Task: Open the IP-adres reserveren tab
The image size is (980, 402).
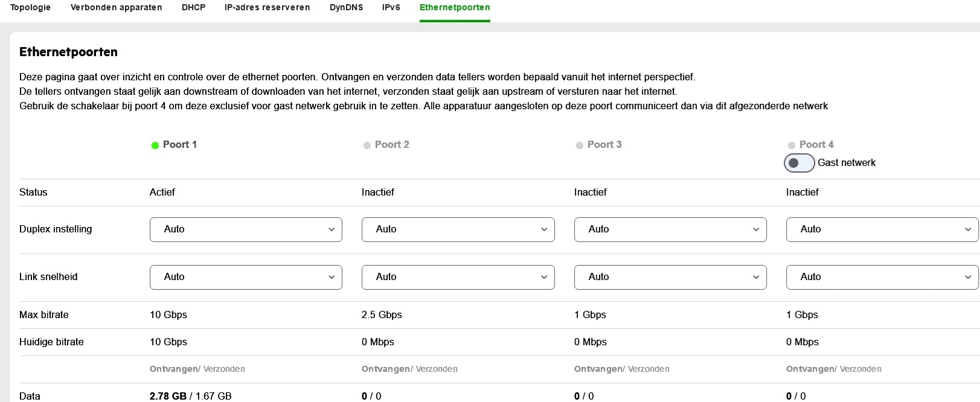Action: (x=267, y=8)
